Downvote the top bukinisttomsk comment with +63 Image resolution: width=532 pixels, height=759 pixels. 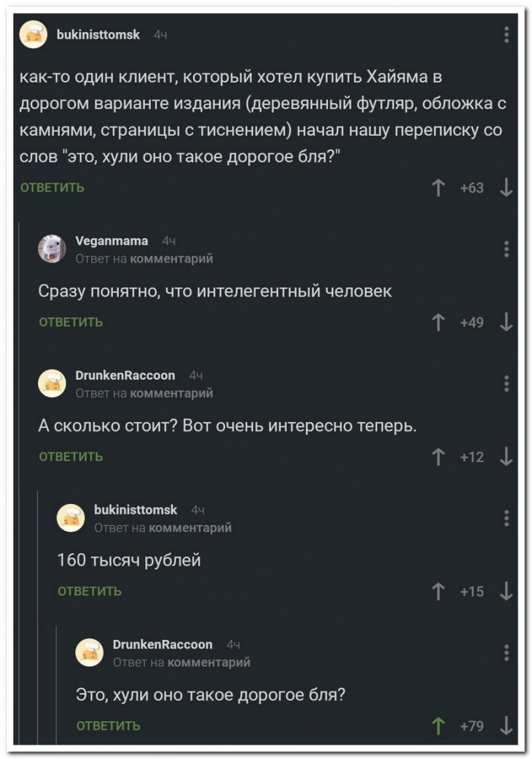coord(507,188)
